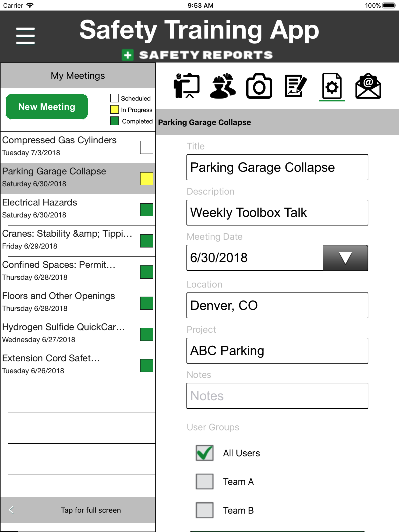Open the presenter training topic icon
This screenshot has height=532, width=399.
186,86
